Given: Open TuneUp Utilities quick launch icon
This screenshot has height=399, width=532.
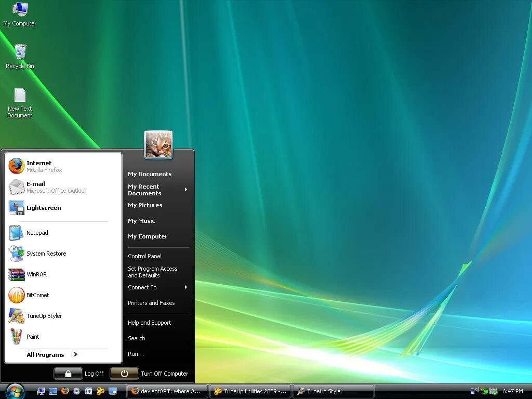Looking at the screenshot, I should click(100, 391).
